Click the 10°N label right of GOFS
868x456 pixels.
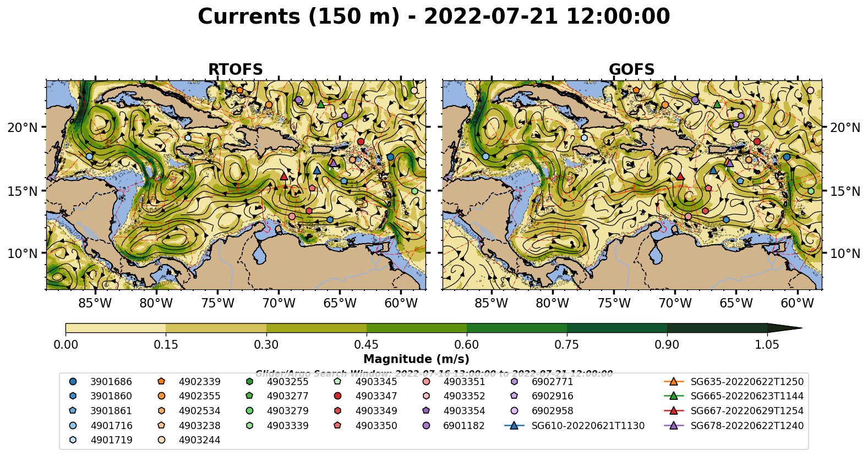click(x=845, y=254)
